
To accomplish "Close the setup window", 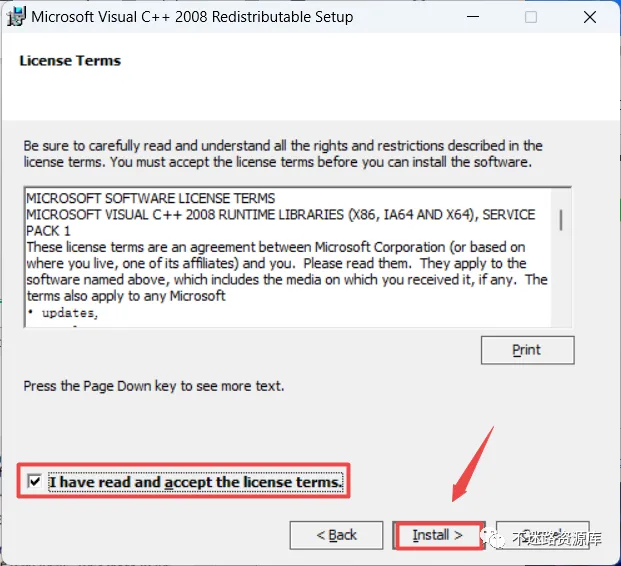I will coord(590,17).
